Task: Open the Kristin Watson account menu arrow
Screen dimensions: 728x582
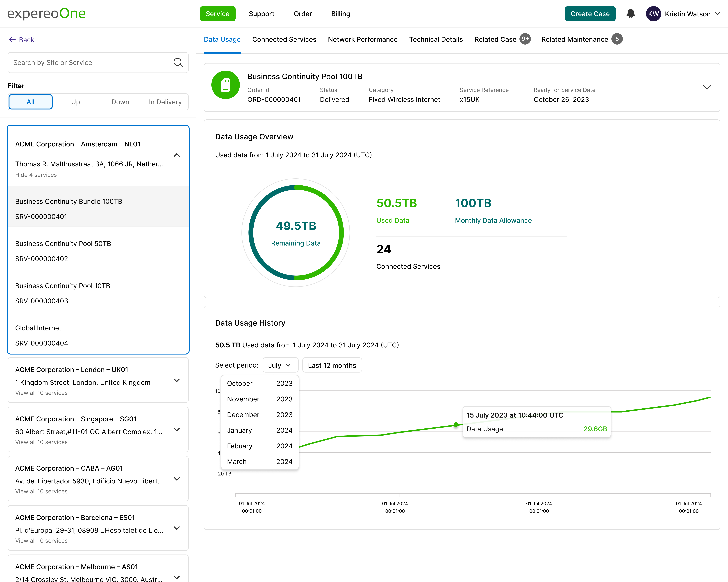Action: click(x=718, y=14)
